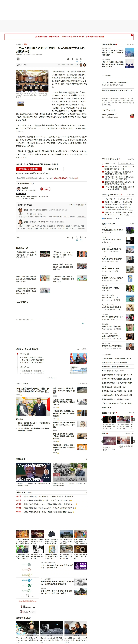Screen dimensions: 138x644
Task: Open the コメントプラス label under the headline
Action: coord(22,65)
